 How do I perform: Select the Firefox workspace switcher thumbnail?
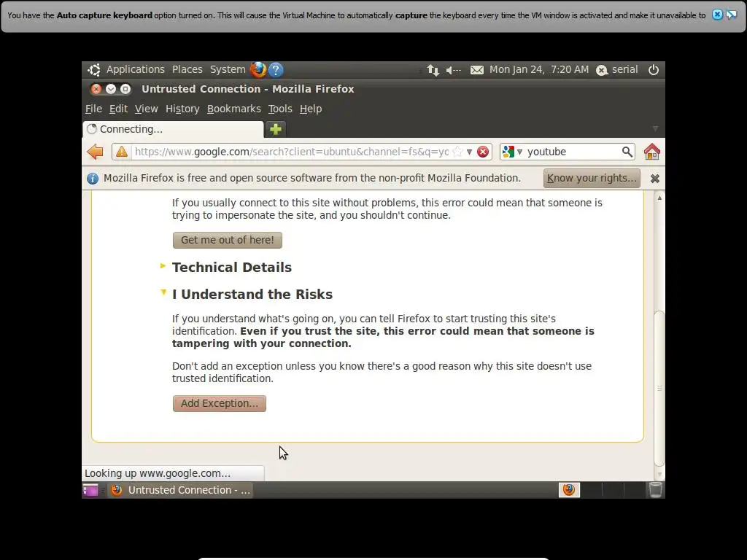tap(569, 489)
